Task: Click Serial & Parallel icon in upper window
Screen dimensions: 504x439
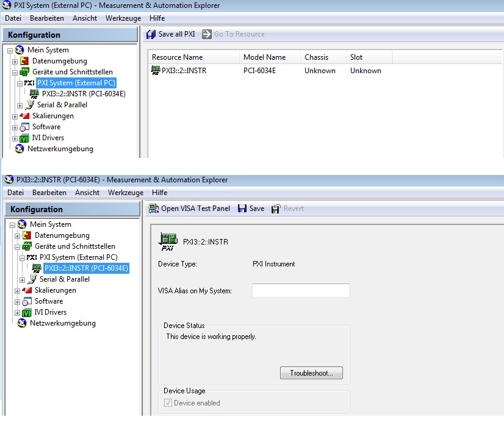Action: 29,105
